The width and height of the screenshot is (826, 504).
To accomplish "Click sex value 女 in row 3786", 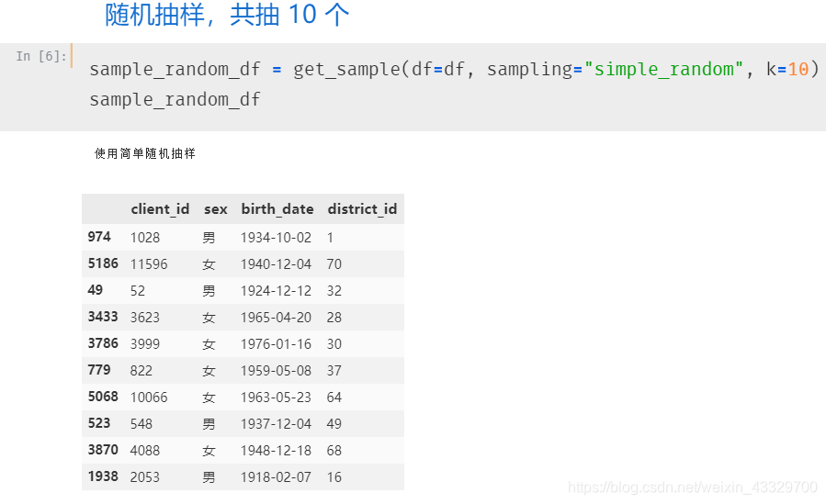I will tap(209, 344).
